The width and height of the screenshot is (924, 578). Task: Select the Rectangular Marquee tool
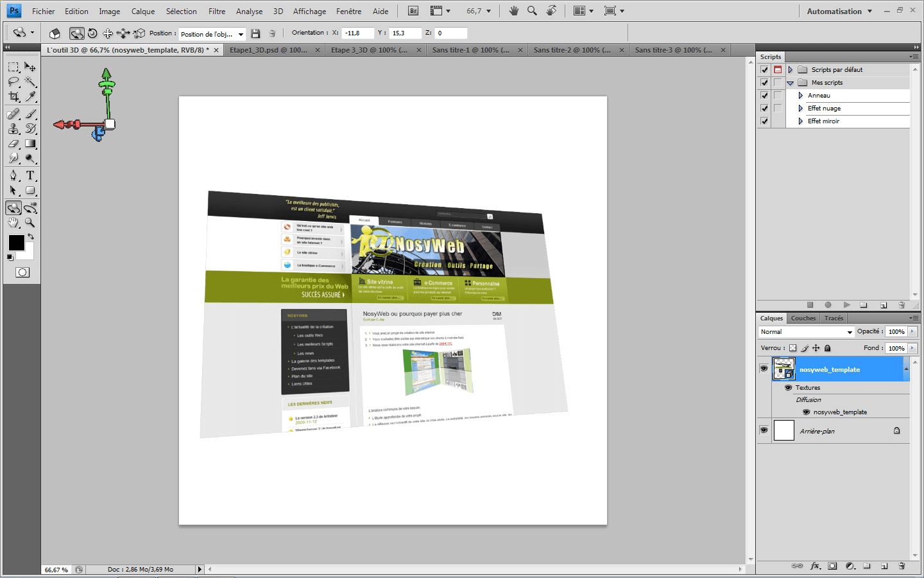tap(13, 67)
